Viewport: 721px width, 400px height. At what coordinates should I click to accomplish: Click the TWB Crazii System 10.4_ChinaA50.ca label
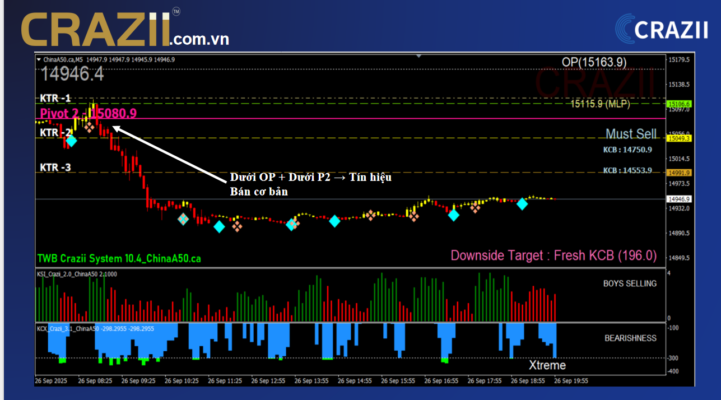point(119,259)
